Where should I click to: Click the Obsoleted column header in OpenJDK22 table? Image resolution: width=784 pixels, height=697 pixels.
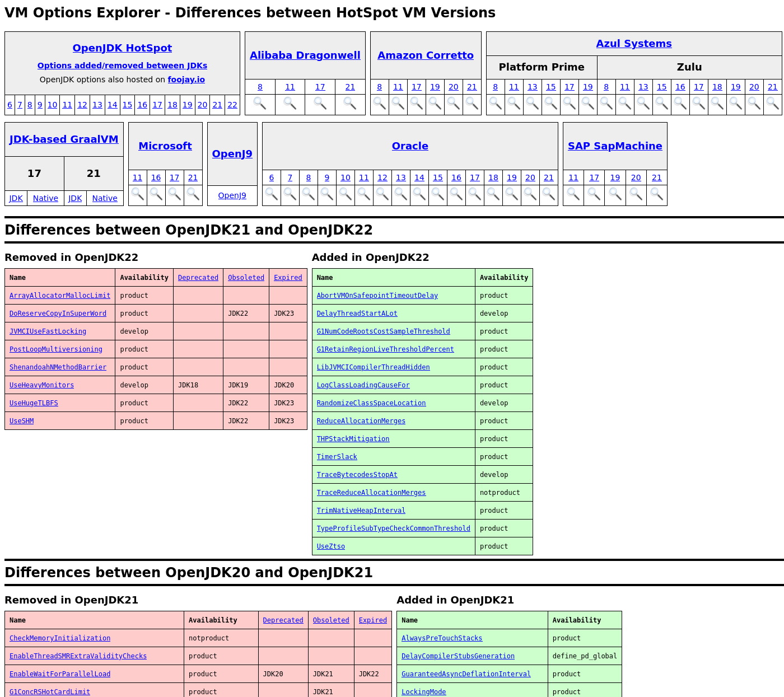tap(246, 278)
